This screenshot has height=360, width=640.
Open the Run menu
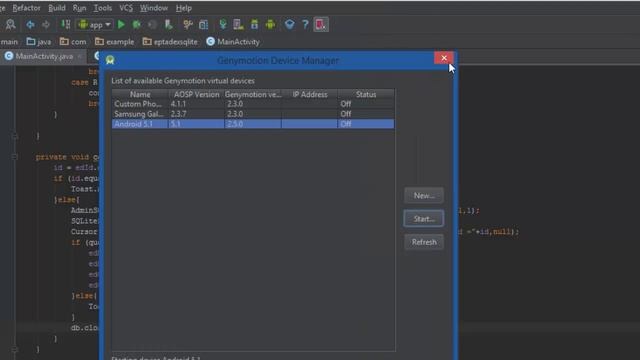(x=80, y=8)
